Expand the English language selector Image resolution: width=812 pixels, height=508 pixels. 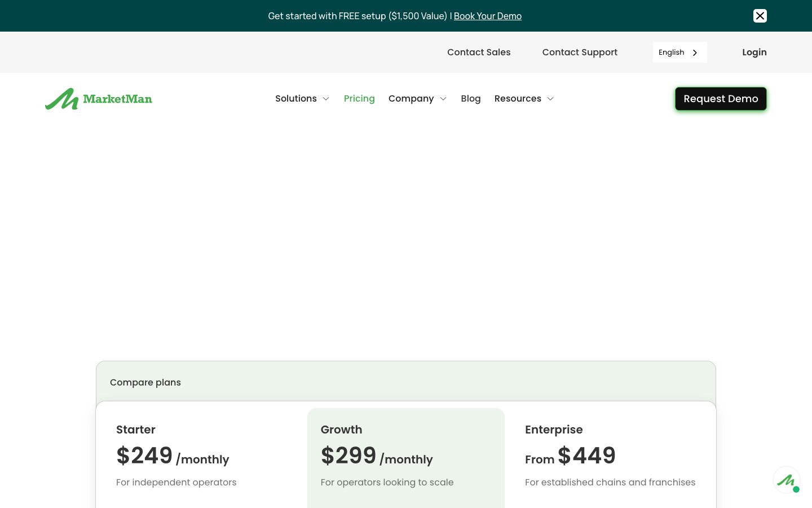tap(679, 52)
